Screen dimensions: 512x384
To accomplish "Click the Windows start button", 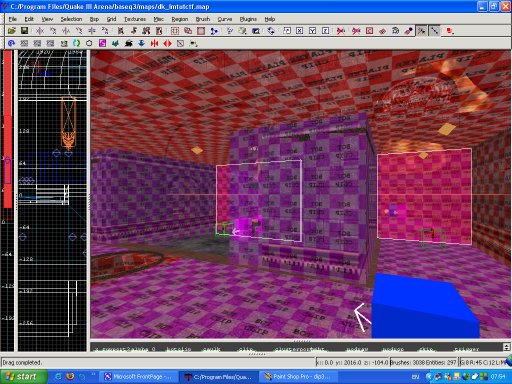I will click(23, 377).
